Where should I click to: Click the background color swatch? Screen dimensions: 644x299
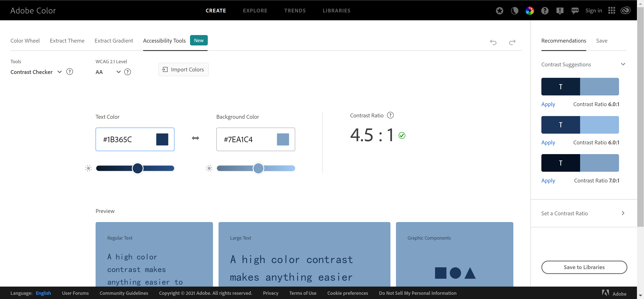[283, 140]
